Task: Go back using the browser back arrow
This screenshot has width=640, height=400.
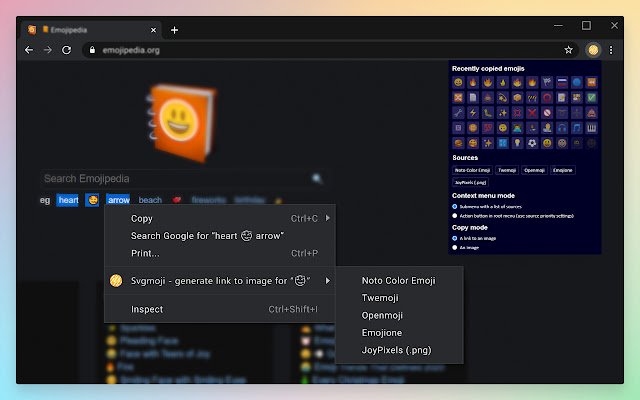Action: point(29,50)
